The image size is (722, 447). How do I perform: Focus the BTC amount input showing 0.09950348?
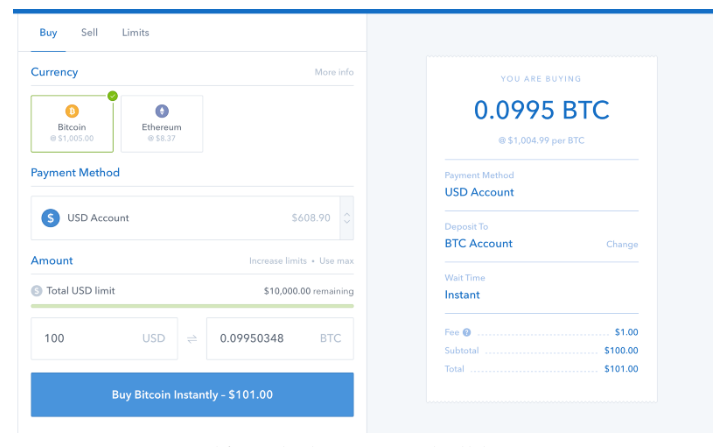280,338
